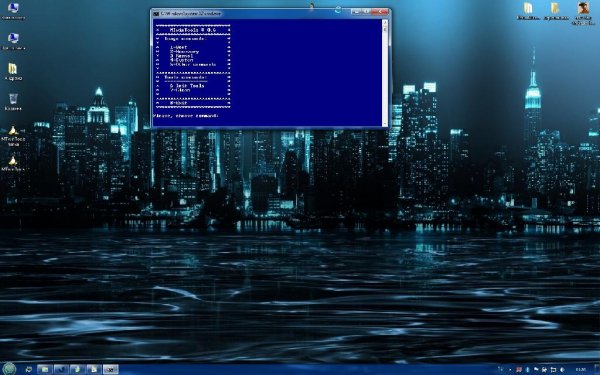Click the MTwinTools version header line
600x375 pixels.
pos(193,30)
